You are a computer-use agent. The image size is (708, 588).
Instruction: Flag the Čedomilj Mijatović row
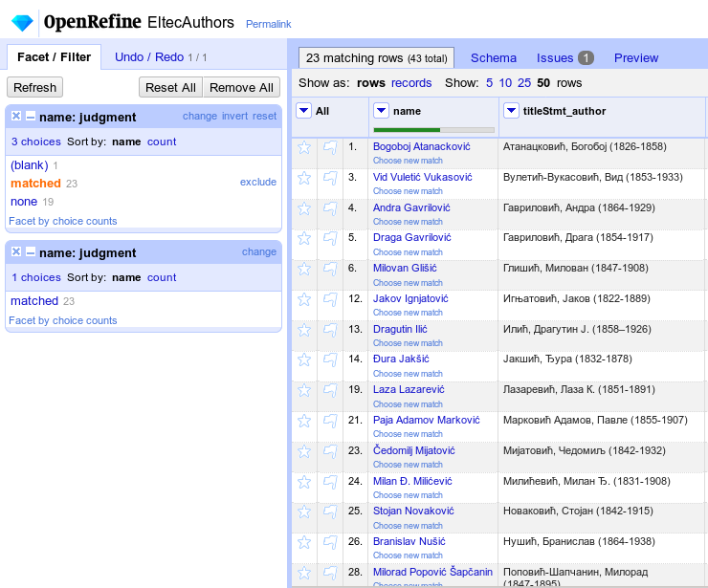[x=330, y=451]
